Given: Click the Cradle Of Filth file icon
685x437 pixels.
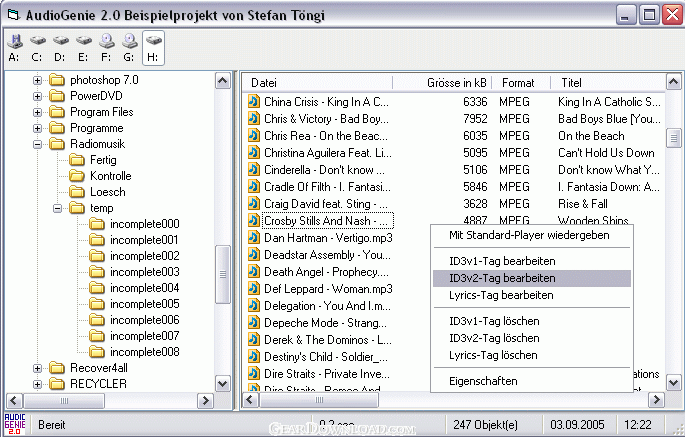Looking at the screenshot, I should 253,187.
